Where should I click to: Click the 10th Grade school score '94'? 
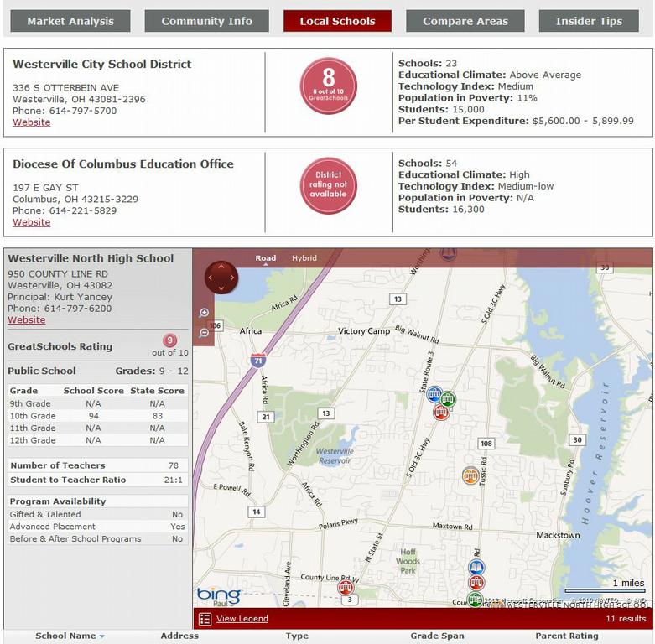(94, 416)
